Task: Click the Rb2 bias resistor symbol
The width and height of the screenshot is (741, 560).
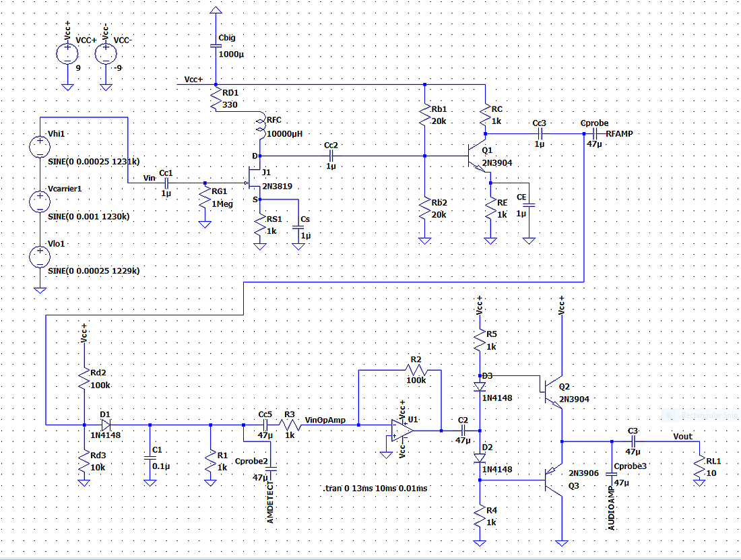Action: pos(424,208)
